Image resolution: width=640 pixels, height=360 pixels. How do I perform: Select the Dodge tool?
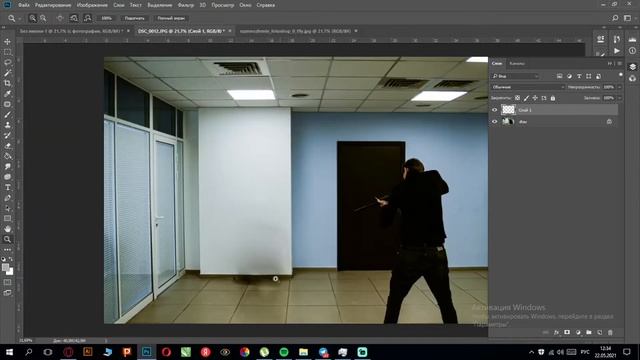pyautogui.click(x=7, y=177)
